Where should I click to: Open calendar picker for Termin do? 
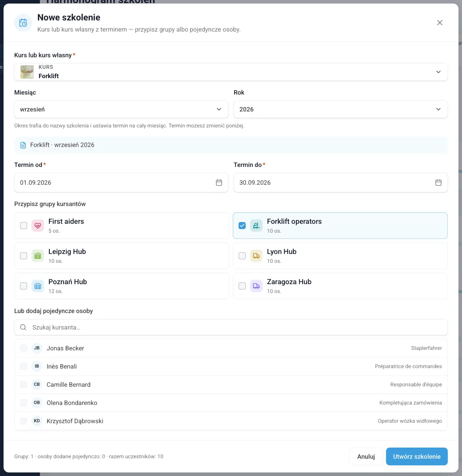pos(438,182)
